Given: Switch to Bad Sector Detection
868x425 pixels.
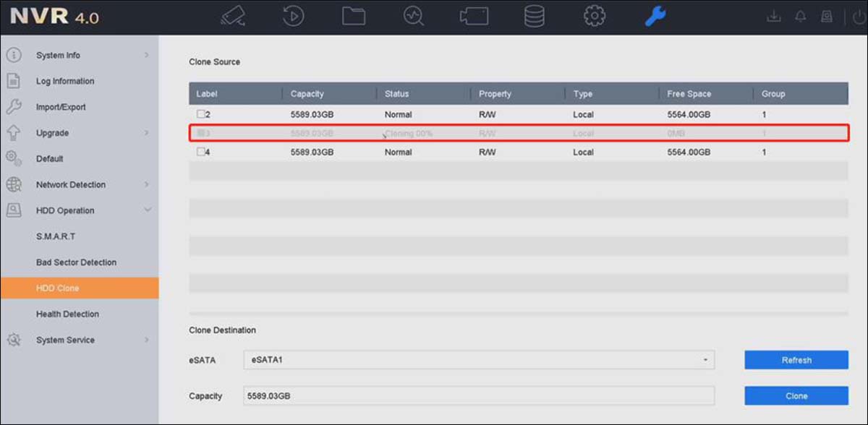Looking at the screenshot, I should 76,262.
